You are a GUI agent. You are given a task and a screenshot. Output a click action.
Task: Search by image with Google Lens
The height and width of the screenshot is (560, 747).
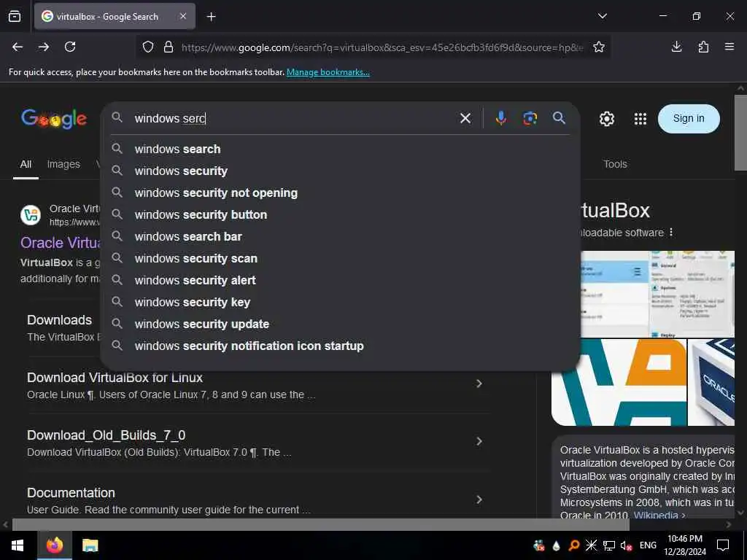(x=530, y=118)
